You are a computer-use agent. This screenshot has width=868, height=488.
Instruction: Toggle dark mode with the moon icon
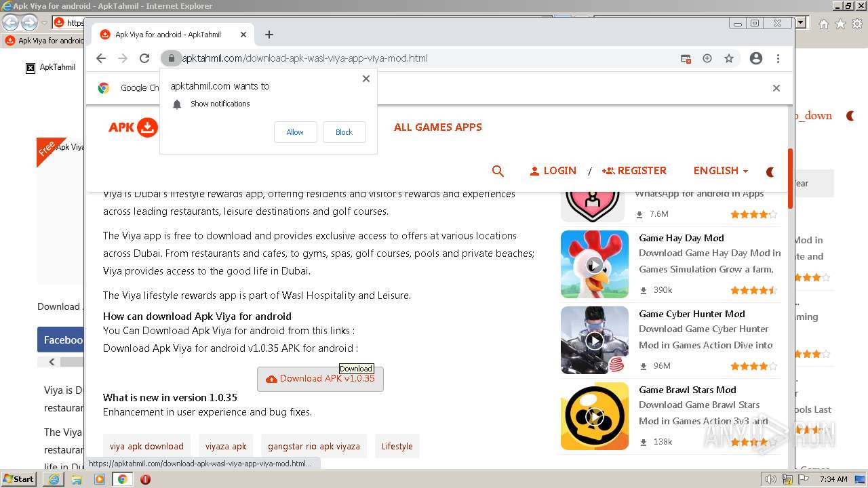pyautogui.click(x=770, y=172)
